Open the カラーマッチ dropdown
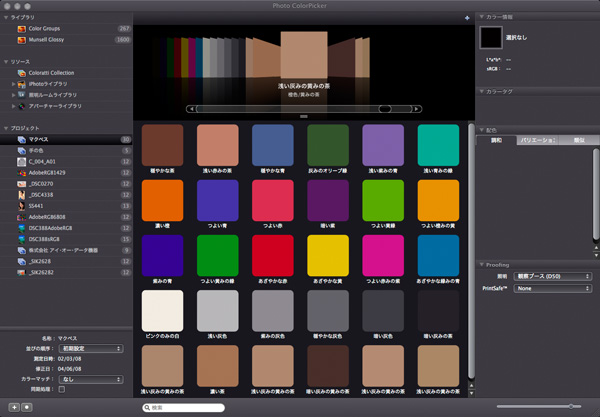 pyautogui.click(x=90, y=379)
